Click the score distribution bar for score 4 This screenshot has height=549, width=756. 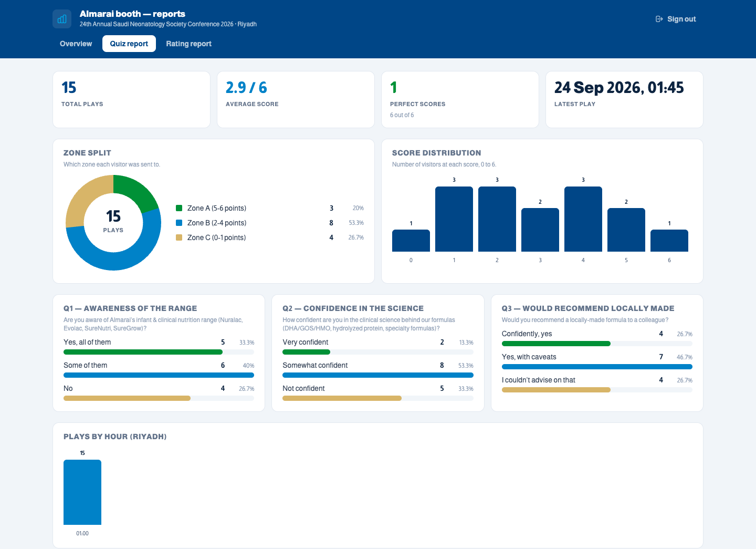(x=583, y=219)
